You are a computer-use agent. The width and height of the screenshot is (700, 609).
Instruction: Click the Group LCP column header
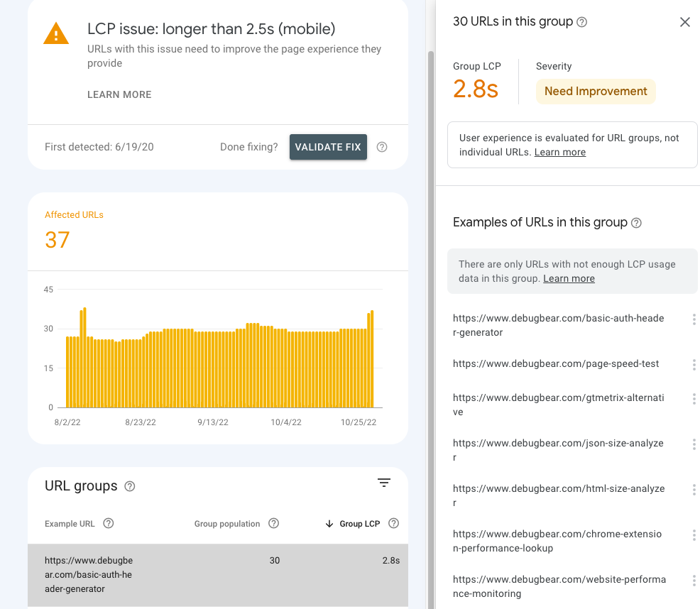click(359, 524)
